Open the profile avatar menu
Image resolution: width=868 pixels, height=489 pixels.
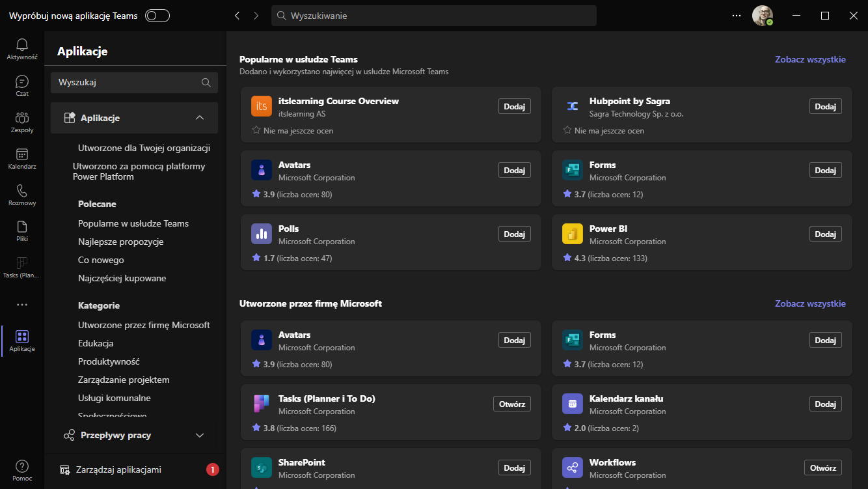763,16
